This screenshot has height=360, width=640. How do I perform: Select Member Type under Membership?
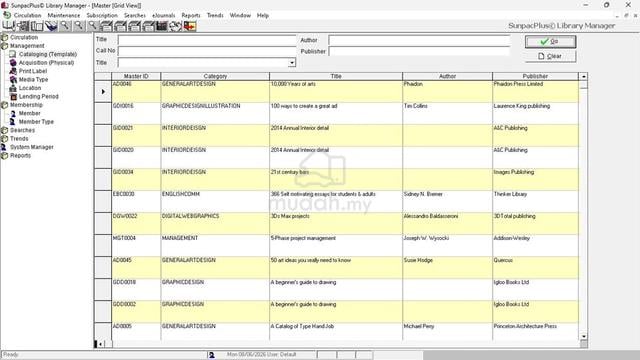coord(36,122)
